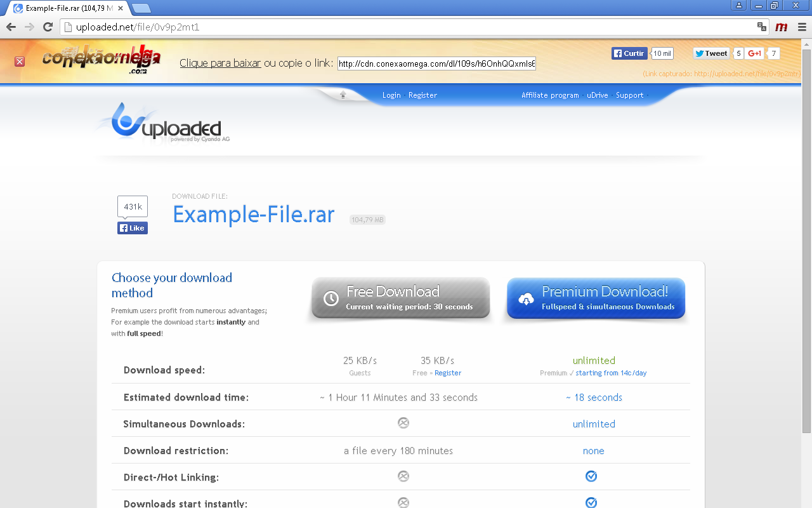Click the Link capturado orange text
This screenshot has height=508, width=812.
tap(721, 74)
